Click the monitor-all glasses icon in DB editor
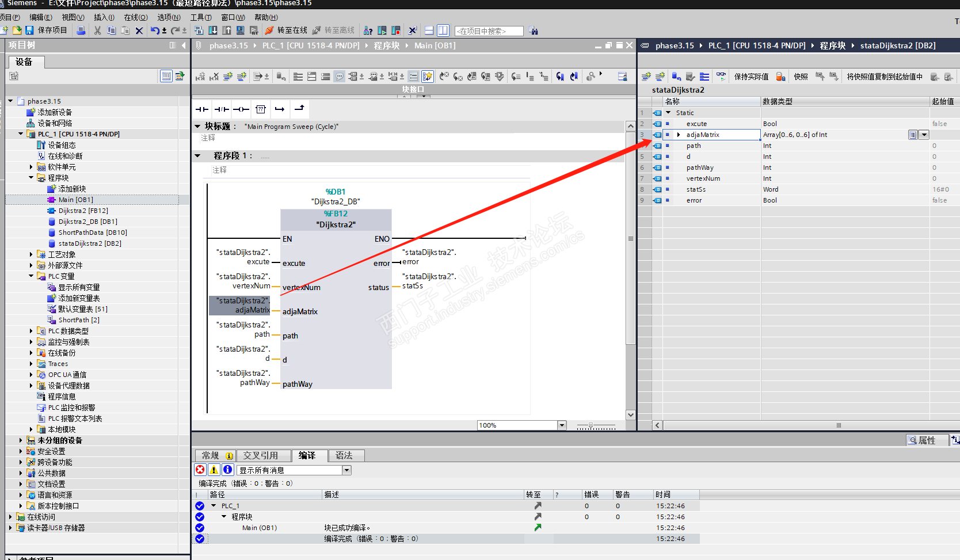The image size is (960, 560). (721, 77)
